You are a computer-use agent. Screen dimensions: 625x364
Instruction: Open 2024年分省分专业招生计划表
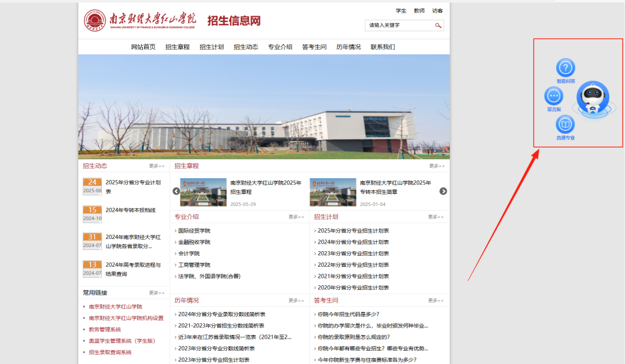[x=353, y=242]
